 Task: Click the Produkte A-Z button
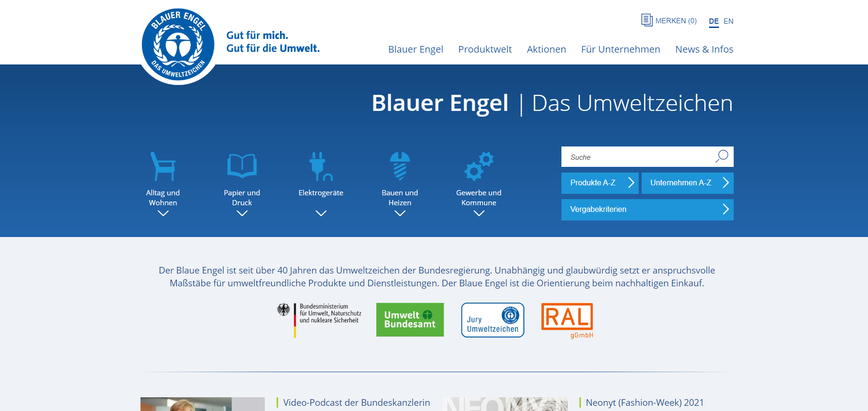coord(599,183)
